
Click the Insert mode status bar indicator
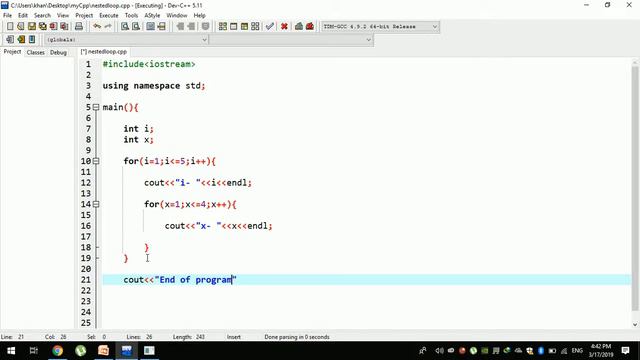(234, 337)
